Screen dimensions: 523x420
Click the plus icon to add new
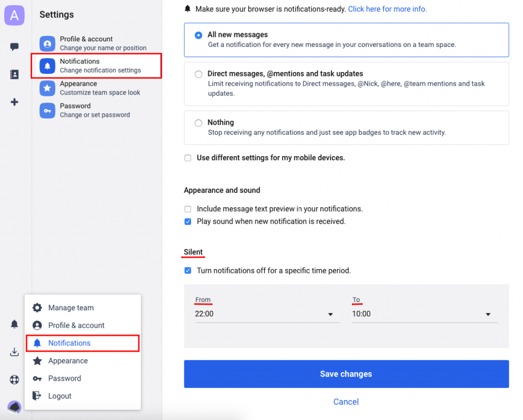(x=14, y=102)
